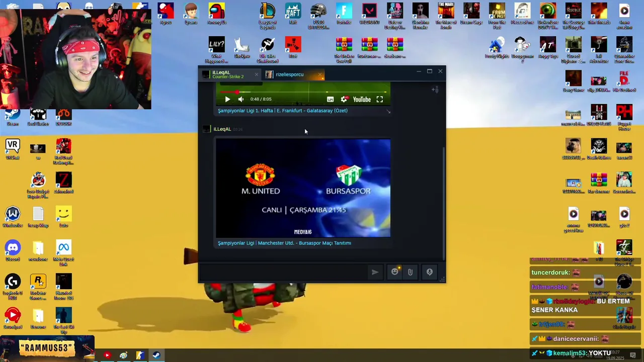Open the Deneme folder on desktop
644x362 pixels.
coord(38,318)
